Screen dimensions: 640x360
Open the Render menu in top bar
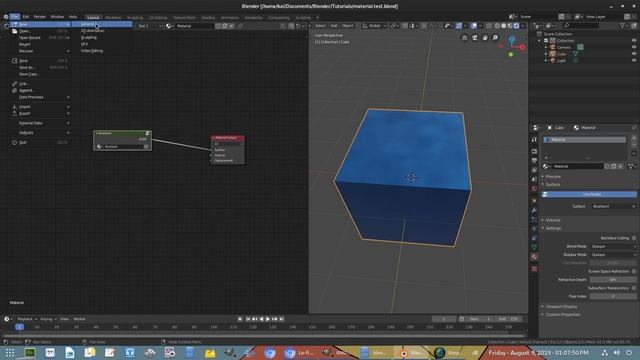(x=40, y=17)
